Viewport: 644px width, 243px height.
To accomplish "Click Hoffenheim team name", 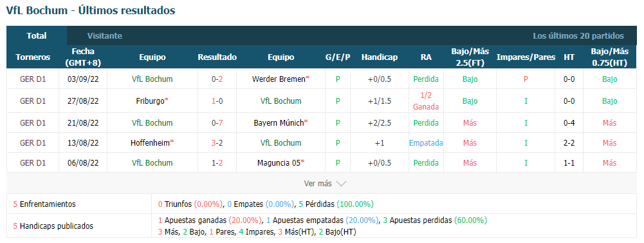I will [150, 142].
